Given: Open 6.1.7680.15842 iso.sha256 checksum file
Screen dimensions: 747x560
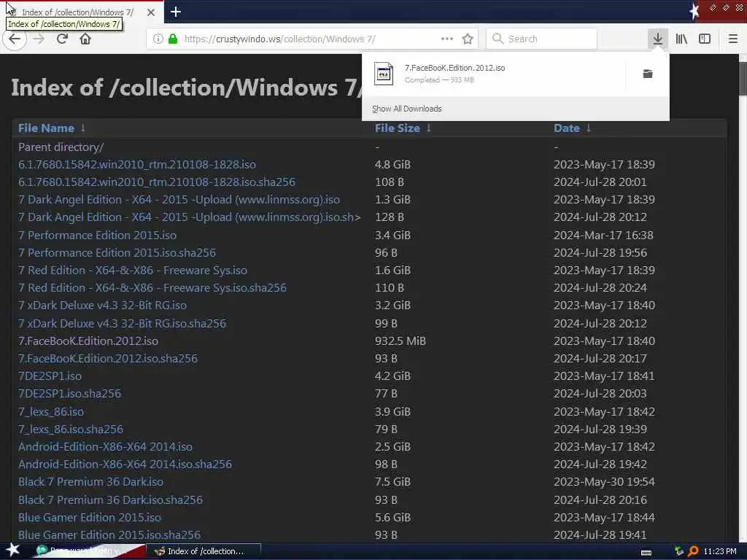Looking at the screenshot, I should pyautogui.click(x=157, y=182).
